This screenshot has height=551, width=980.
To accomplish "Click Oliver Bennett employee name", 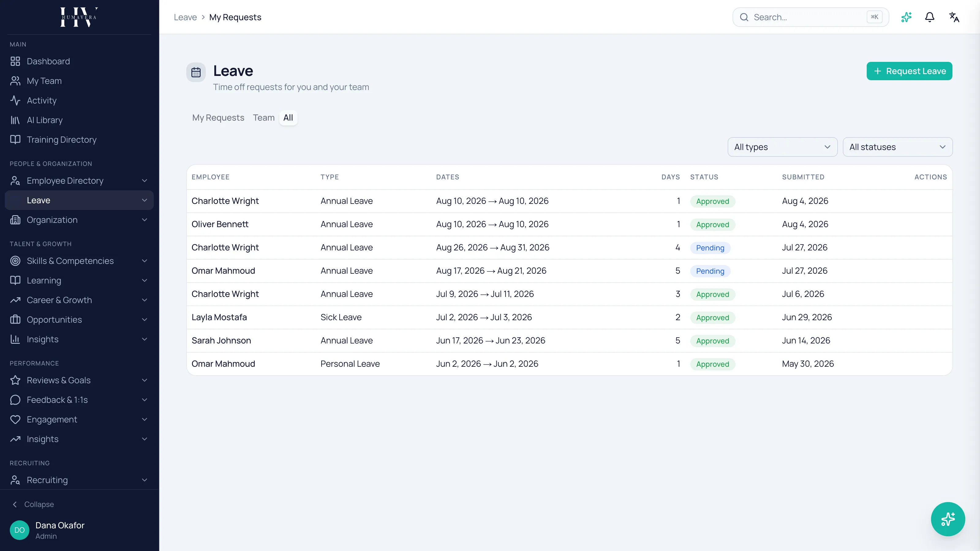I will tap(220, 224).
